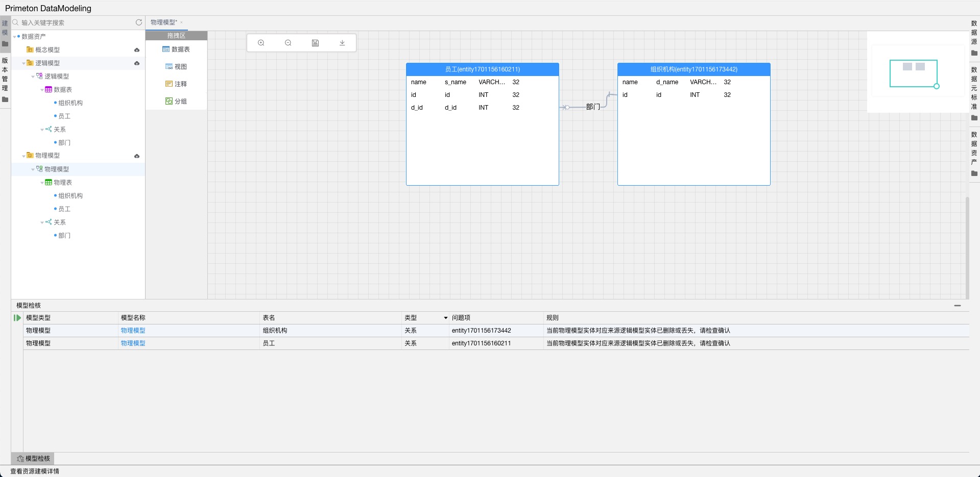Click the canvas minimap thumbnail
The height and width of the screenshot is (477, 980).
(x=918, y=72)
